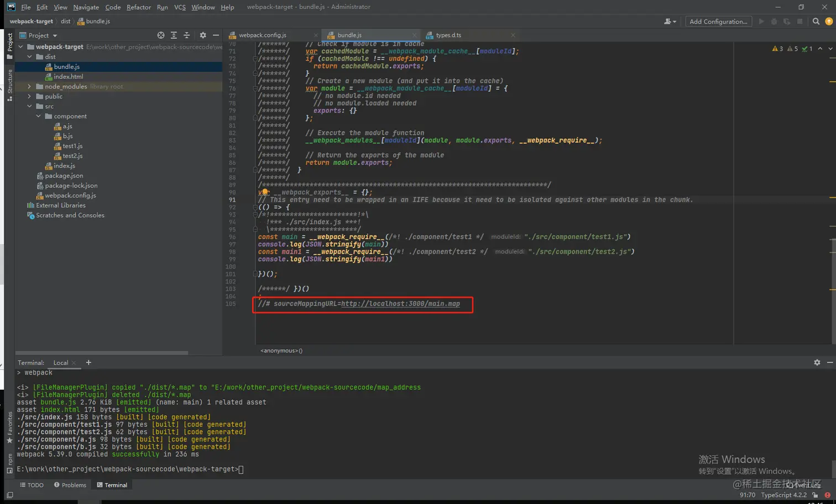Add a new terminal session tab
The height and width of the screenshot is (504, 836).
coord(88,363)
